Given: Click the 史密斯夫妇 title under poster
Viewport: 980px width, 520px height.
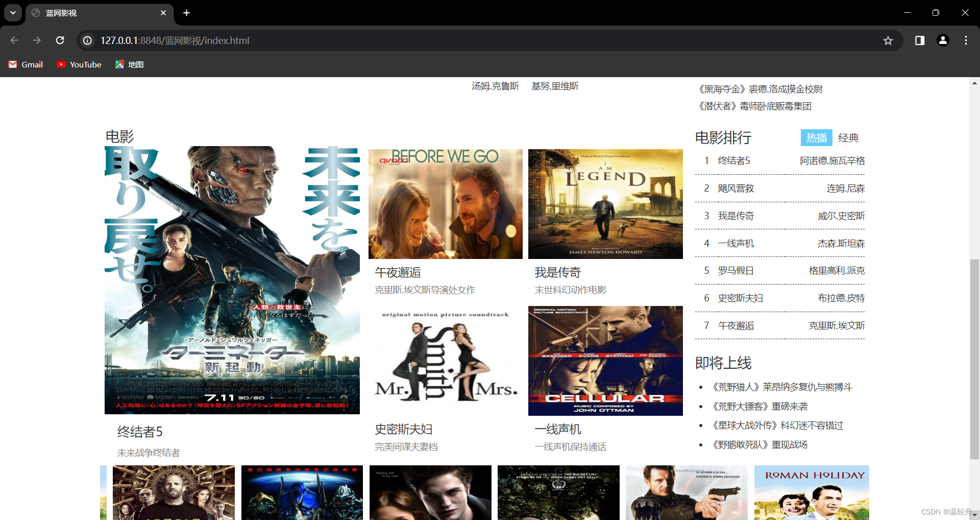Looking at the screenshot, I should pyautogui.click(x=403, y=429).
